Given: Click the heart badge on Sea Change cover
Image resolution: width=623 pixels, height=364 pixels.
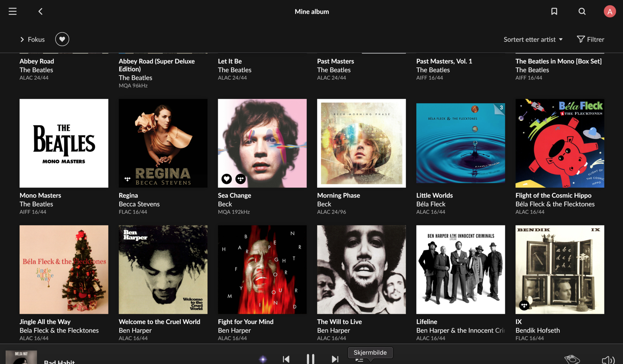Looking at the screenshot, I should pos(227,179).
